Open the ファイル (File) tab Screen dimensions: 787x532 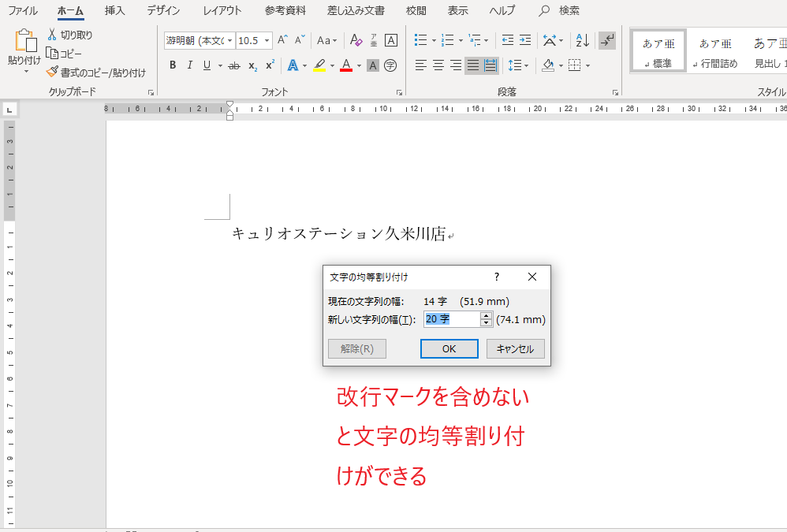(x=23, y=10)
